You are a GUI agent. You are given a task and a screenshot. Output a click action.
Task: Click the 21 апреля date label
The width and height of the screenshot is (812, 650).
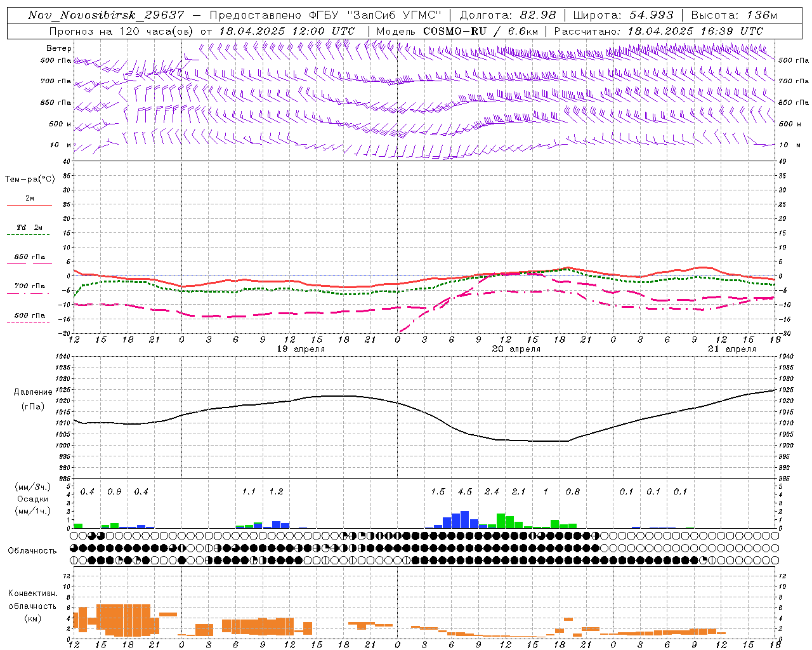click(732, 349)
